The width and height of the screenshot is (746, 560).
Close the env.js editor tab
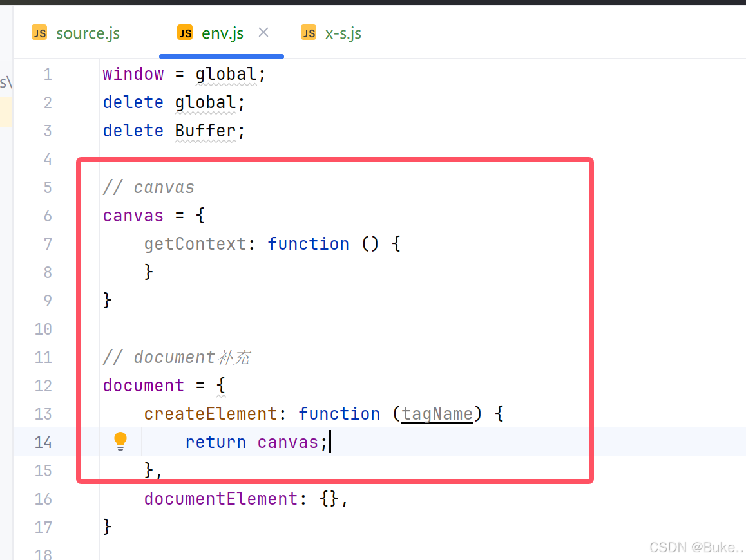tap(263, 32)
